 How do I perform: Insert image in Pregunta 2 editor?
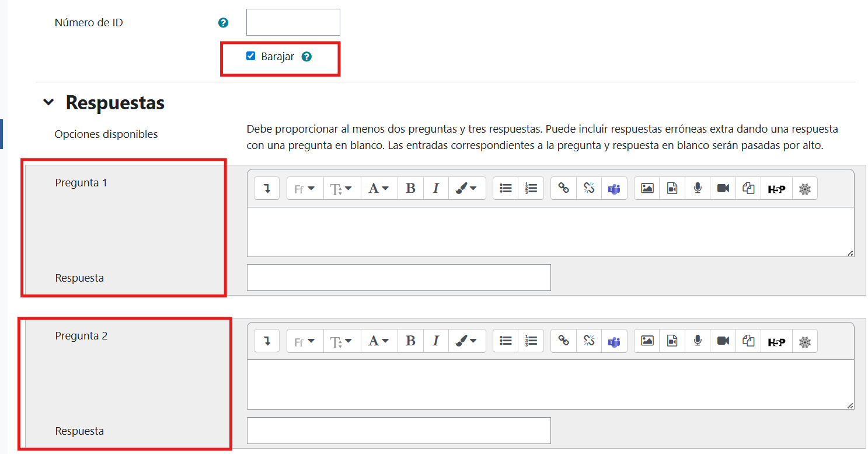tap(647, 341)
